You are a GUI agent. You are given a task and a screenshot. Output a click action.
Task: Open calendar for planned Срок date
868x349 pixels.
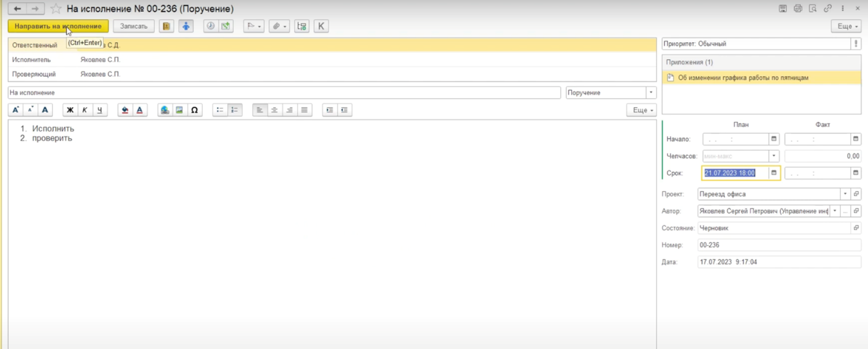(x=774, y=173)
